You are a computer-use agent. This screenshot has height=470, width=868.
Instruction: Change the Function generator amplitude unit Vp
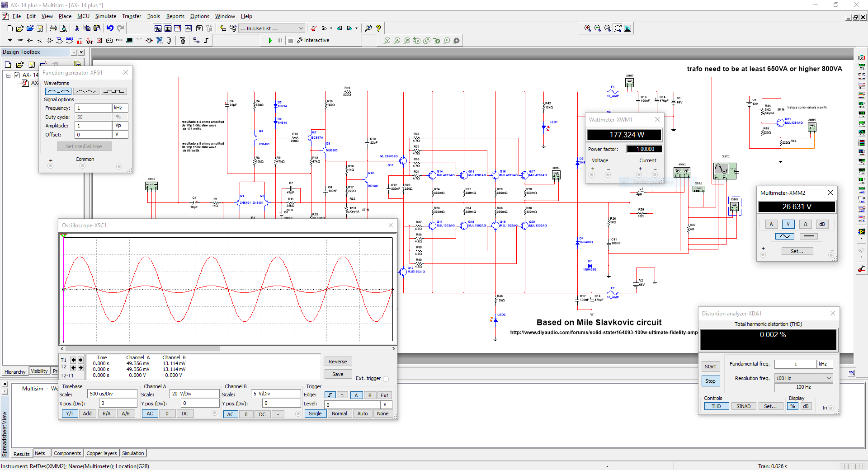120,126
